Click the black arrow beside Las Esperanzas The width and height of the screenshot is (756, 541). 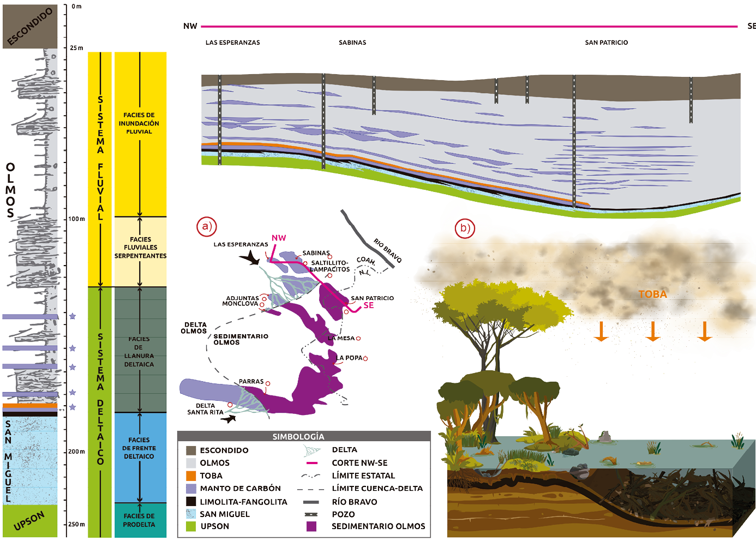pyautogui.click(x=249, y=257)
